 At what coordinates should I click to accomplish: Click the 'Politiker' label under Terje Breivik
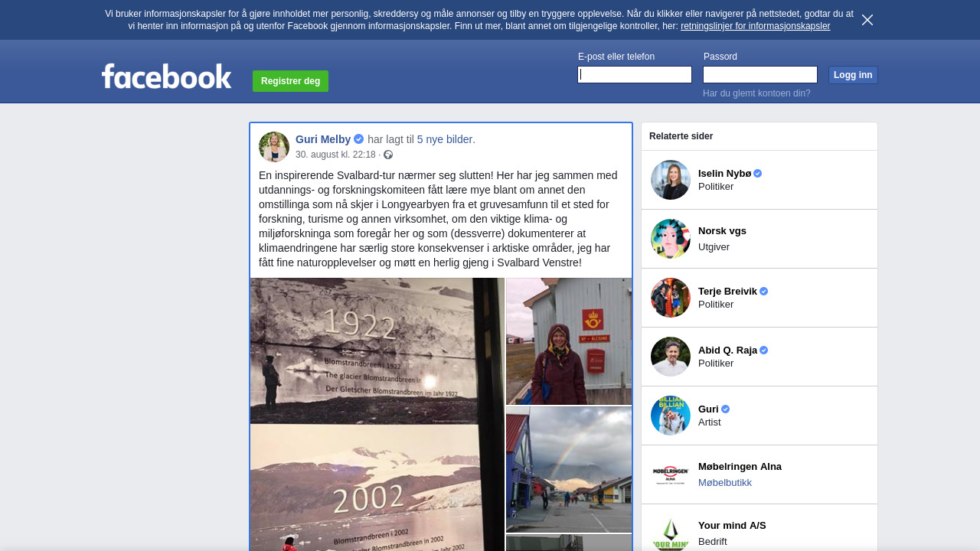click(716, 305)
